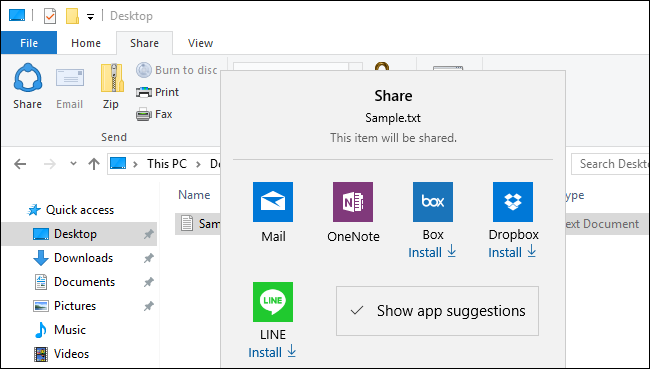Share the file via Mail app

[273, 202]
